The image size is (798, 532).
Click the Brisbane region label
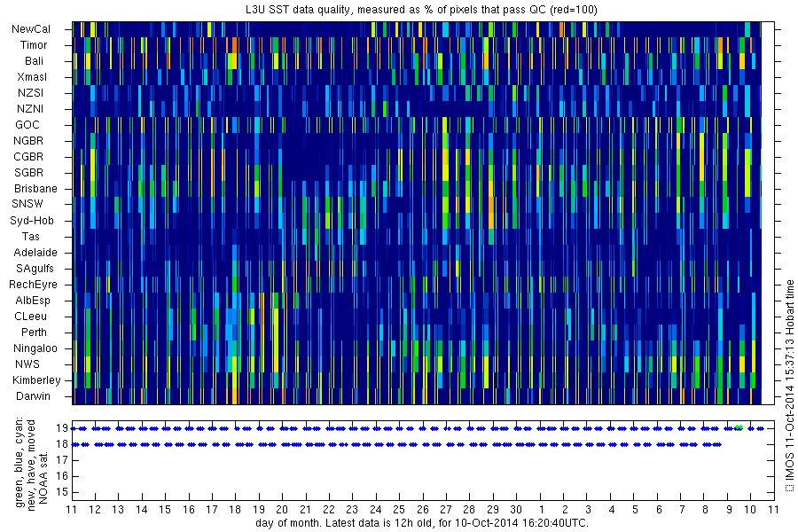[x=35, y=188]
